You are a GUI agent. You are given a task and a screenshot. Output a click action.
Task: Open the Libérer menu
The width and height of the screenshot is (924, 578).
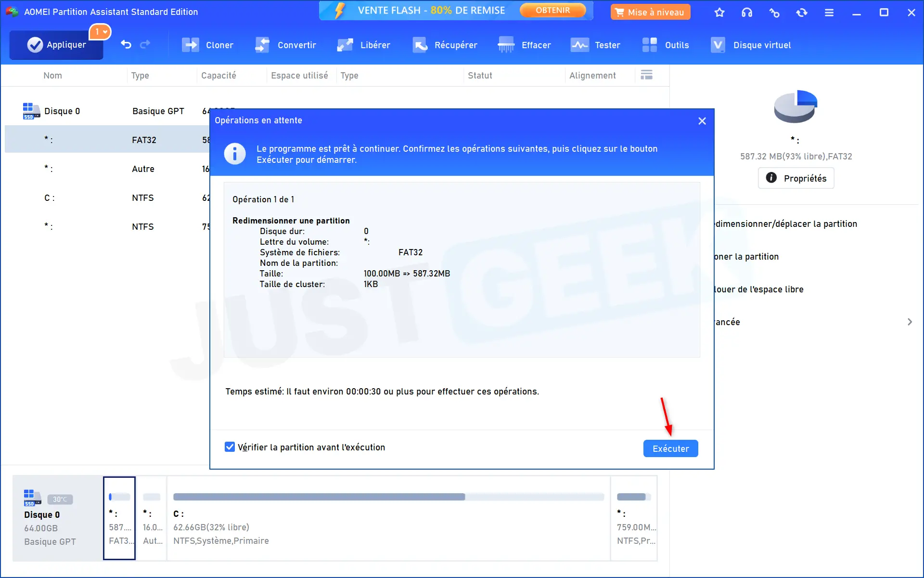[x=364, y=45]
